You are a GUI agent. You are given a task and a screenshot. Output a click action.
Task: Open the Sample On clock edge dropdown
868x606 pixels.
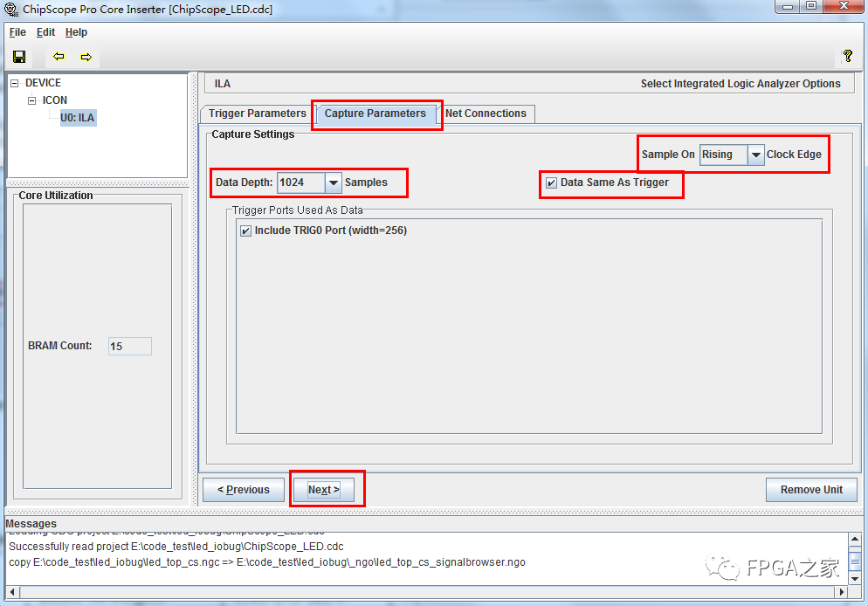(755, 155)
